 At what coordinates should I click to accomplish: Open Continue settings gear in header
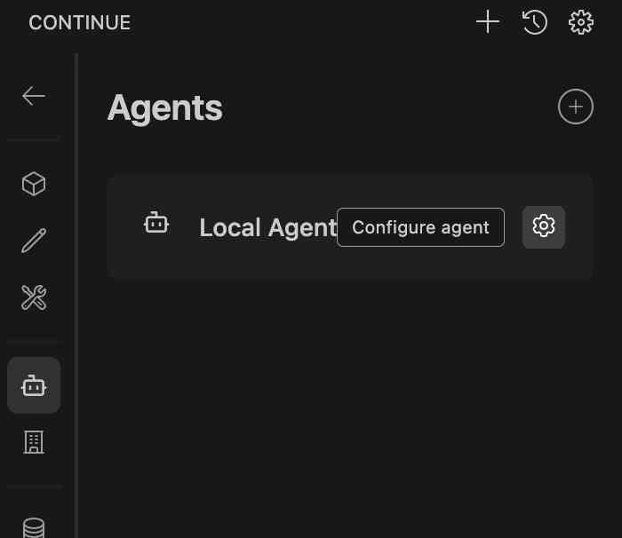coord(581,22)
